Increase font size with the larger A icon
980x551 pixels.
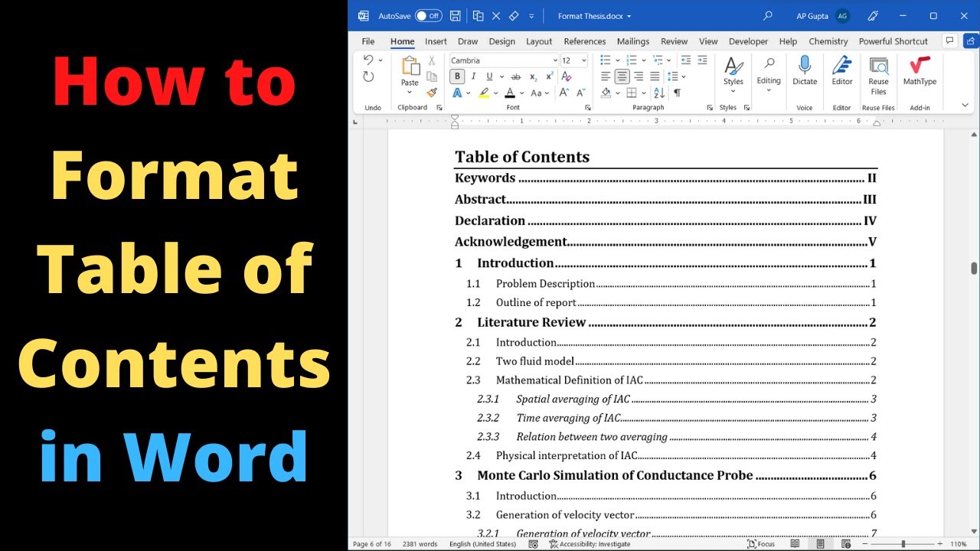pyautogui.click(x=564, y=93)
